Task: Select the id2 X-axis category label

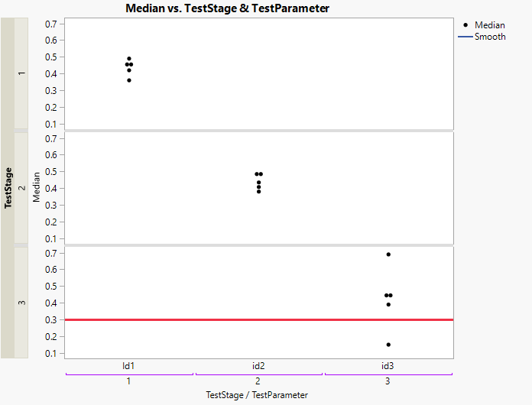Action: pos(258,366)
